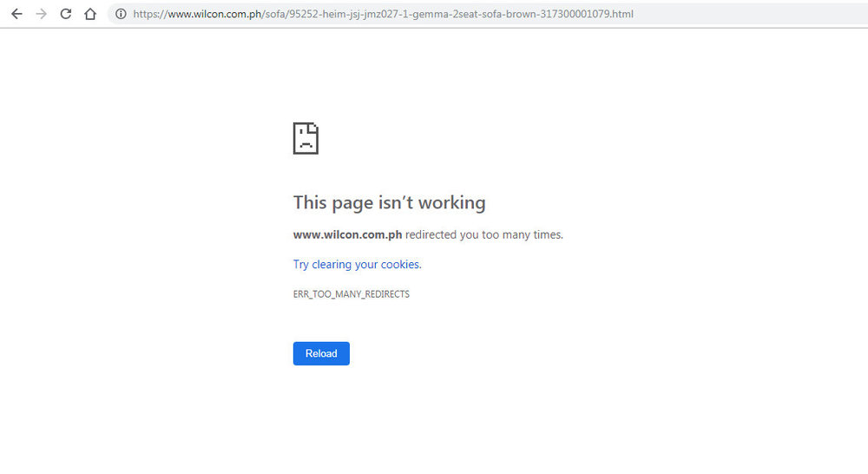View site information icon in address bar
The image size is (868, 474).
pyautogui.click(x=121, y=14)
